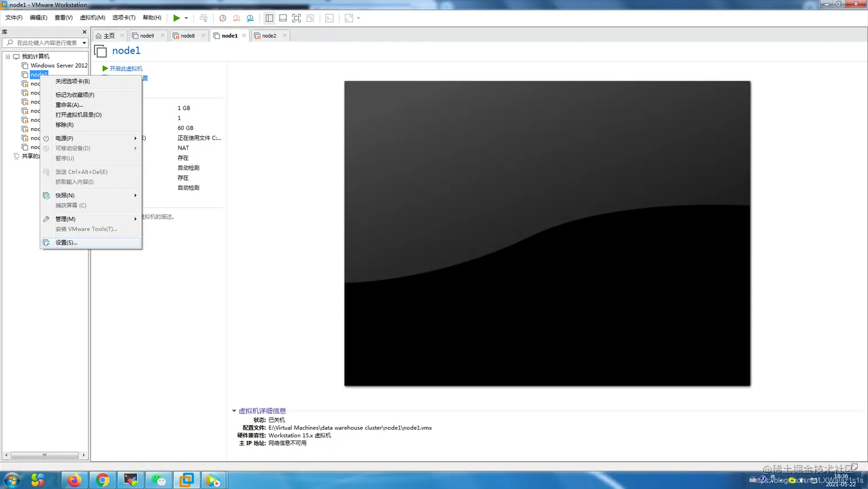The image size is (868, 489).
Task: Click the take snapshot toolbar icon
Action: point(223,18)
